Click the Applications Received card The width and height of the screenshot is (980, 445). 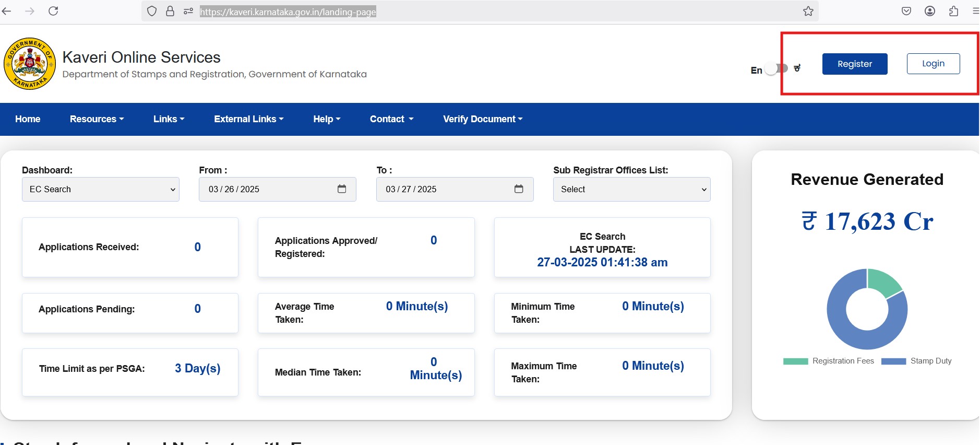(130, 247)
